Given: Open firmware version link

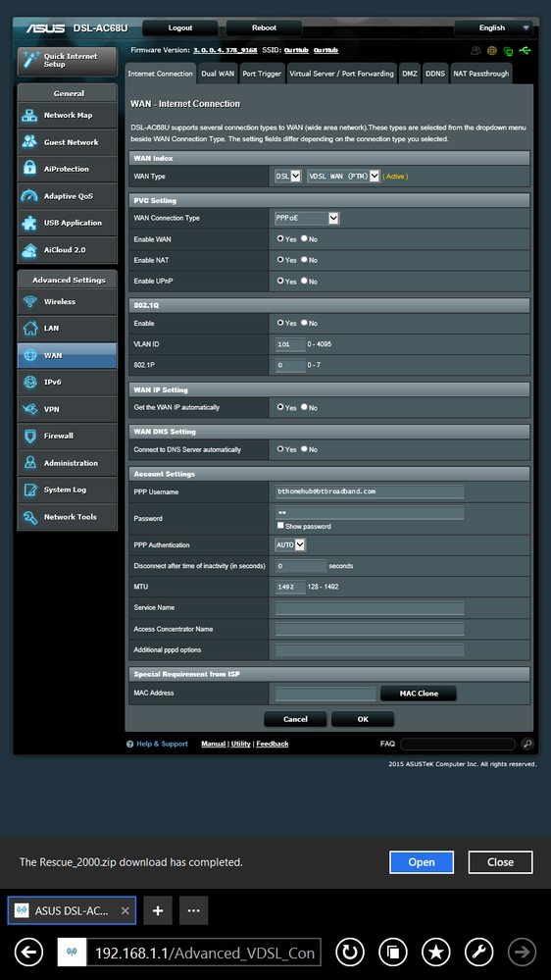Looking at the screenshot, I should 224,50.
